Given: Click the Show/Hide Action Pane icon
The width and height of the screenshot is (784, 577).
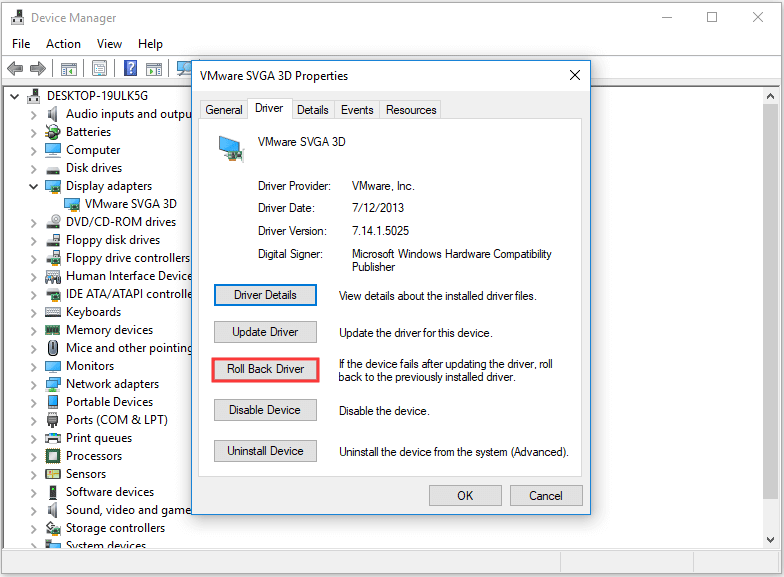Looking at the screenshot, I should coord(154,68).
